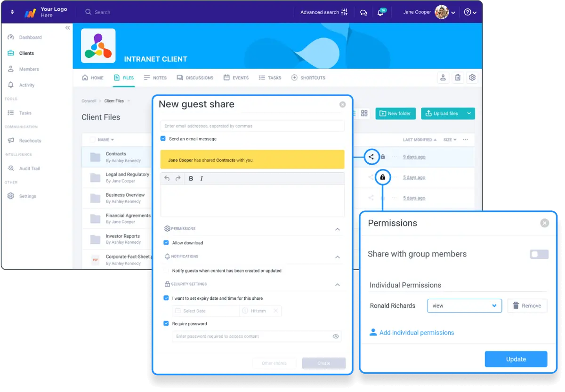Image resolution: width=565 pixels, height=392 pixels.
Task: Click the Your Logo Here logo
Action: point(46,12)
